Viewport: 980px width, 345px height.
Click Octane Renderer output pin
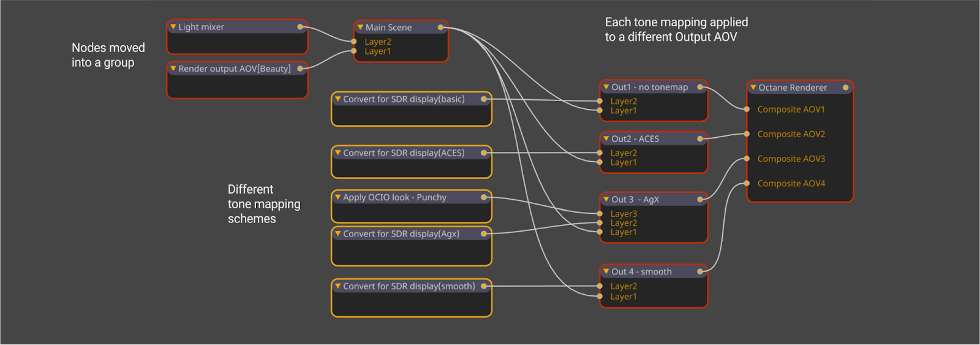pos(846,88)
